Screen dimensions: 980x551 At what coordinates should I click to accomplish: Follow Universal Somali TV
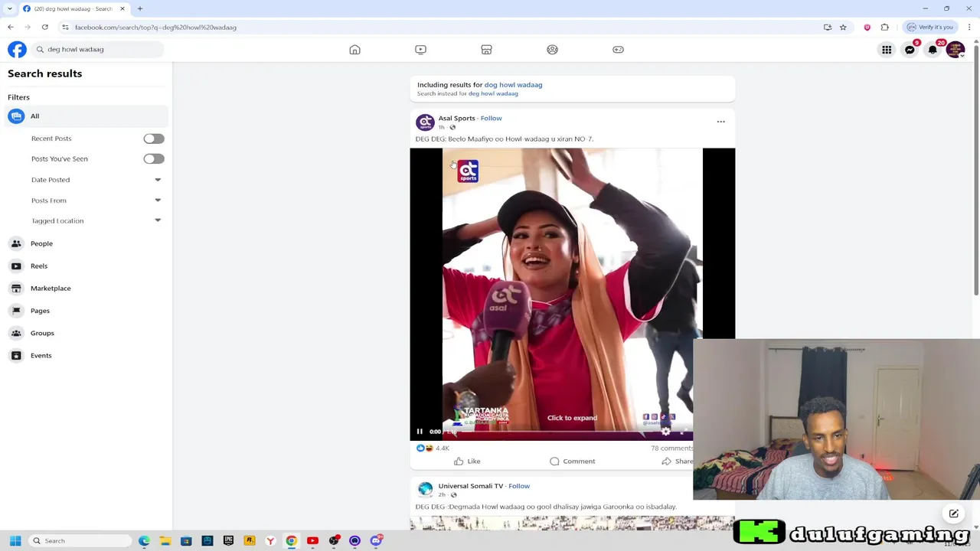pyautogui.click(x=519, y=486)
